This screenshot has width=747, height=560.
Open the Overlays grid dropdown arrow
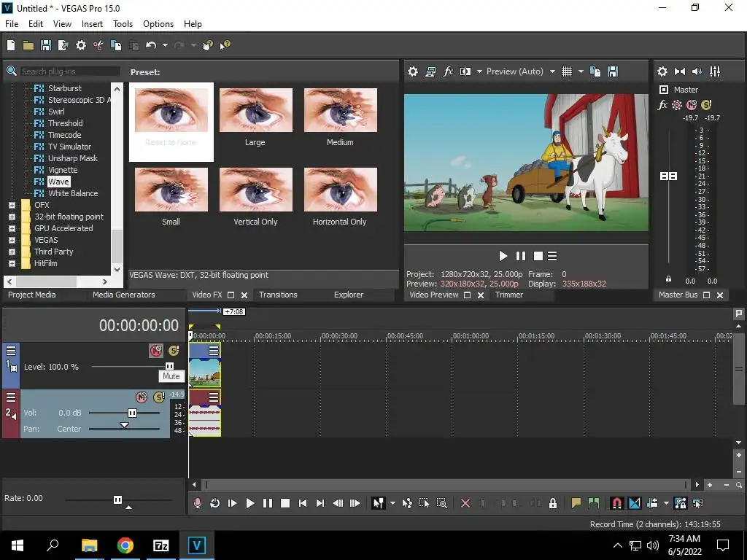tap(581, 71)
